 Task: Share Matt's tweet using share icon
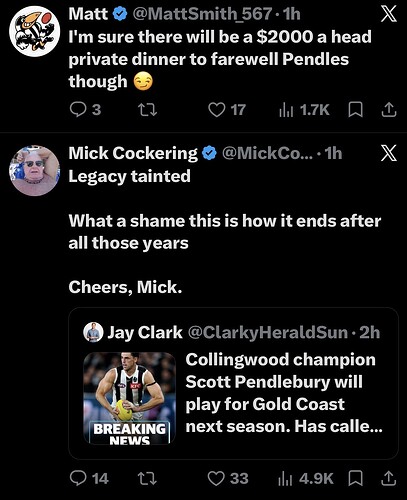[389, 110]
